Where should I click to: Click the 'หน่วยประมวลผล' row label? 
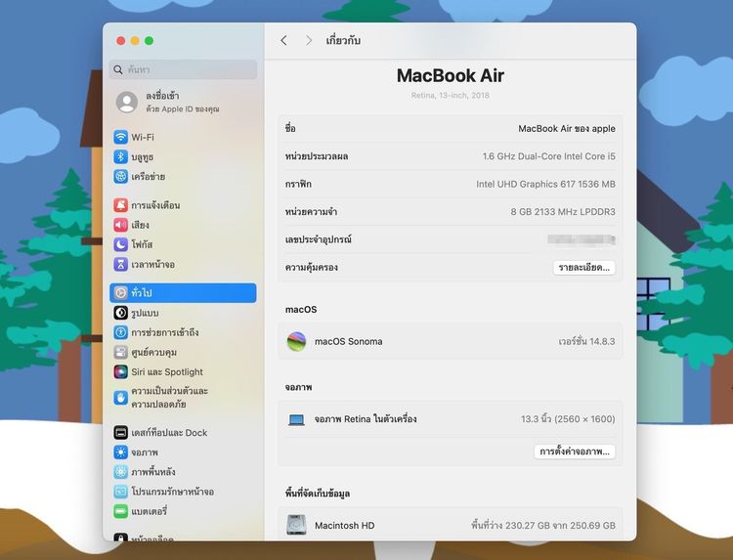[x=317, y=156]
